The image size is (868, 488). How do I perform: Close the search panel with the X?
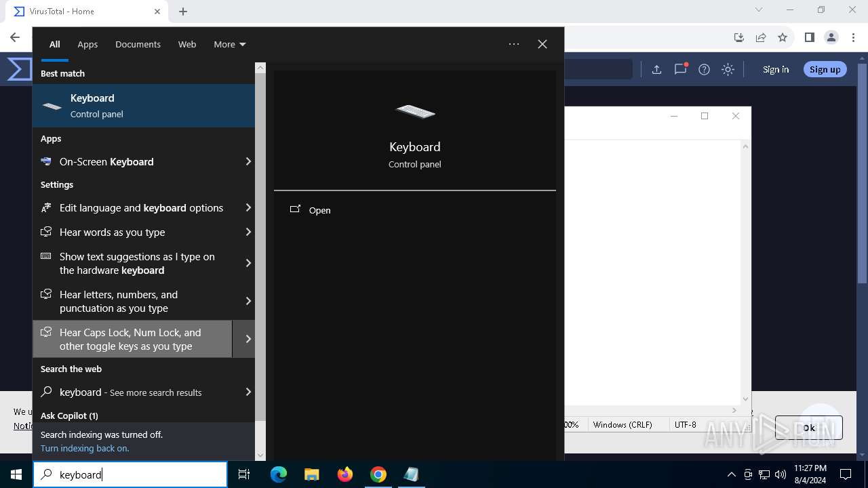coord(542,44)
